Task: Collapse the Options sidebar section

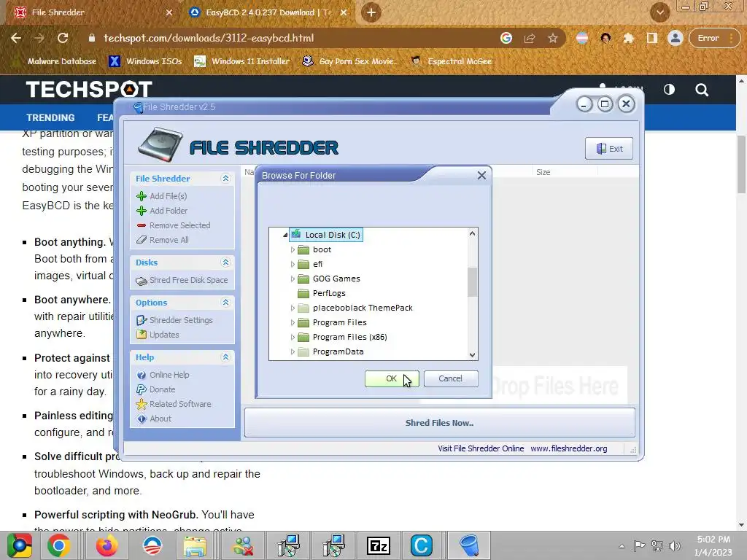Action: click(226, 303)
